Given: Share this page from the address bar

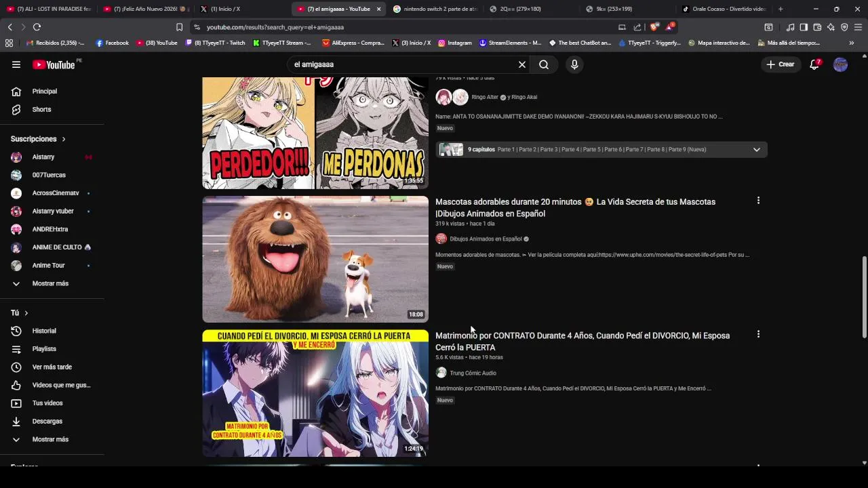Looking at the screenshot, I should (637, 27).
